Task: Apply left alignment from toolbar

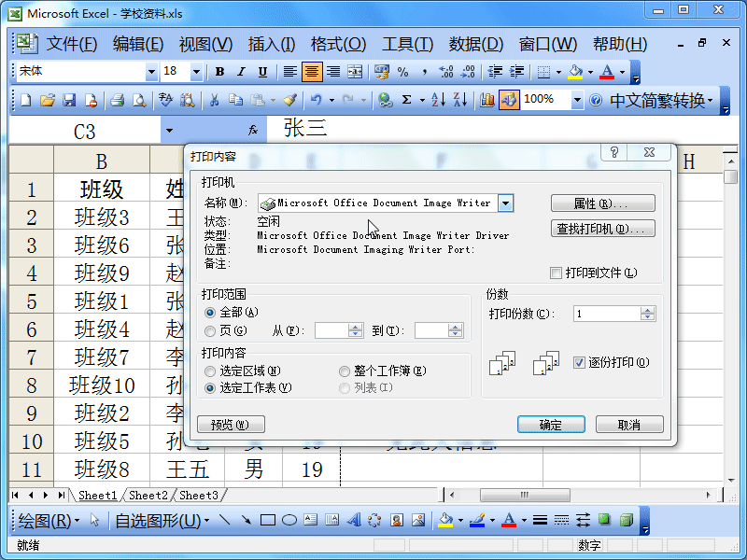Action: click(x=289, y=72)
